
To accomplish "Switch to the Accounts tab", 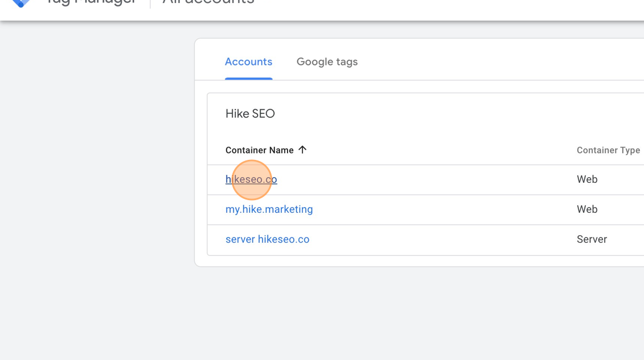I will tap(248, 62).
